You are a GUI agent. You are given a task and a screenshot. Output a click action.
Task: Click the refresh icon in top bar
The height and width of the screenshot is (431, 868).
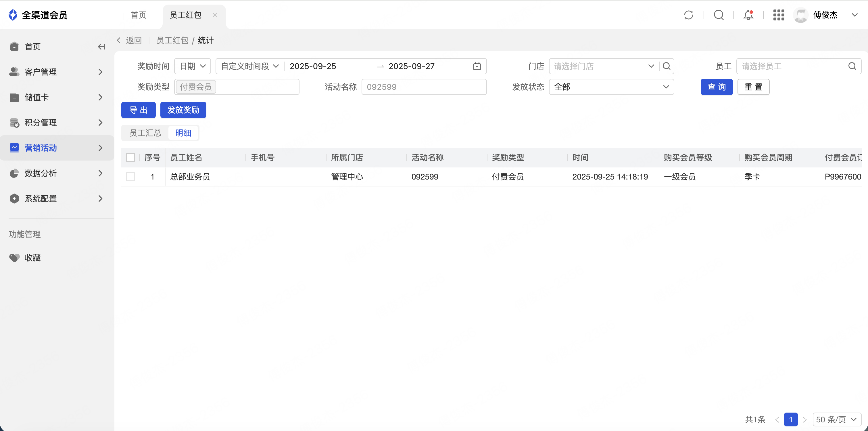click(x=688, y=15)
